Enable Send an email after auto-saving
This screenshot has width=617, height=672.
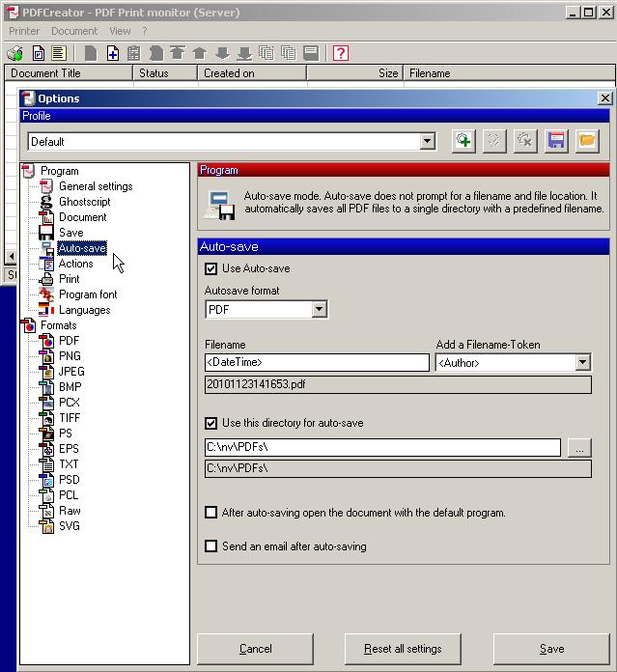click(x=211, y=546)
